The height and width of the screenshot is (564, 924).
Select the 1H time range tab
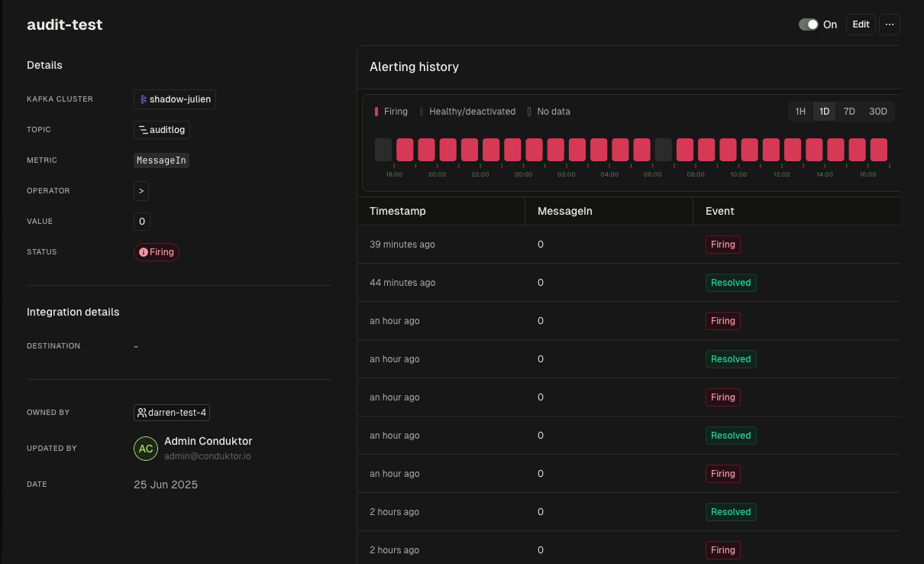800,111
